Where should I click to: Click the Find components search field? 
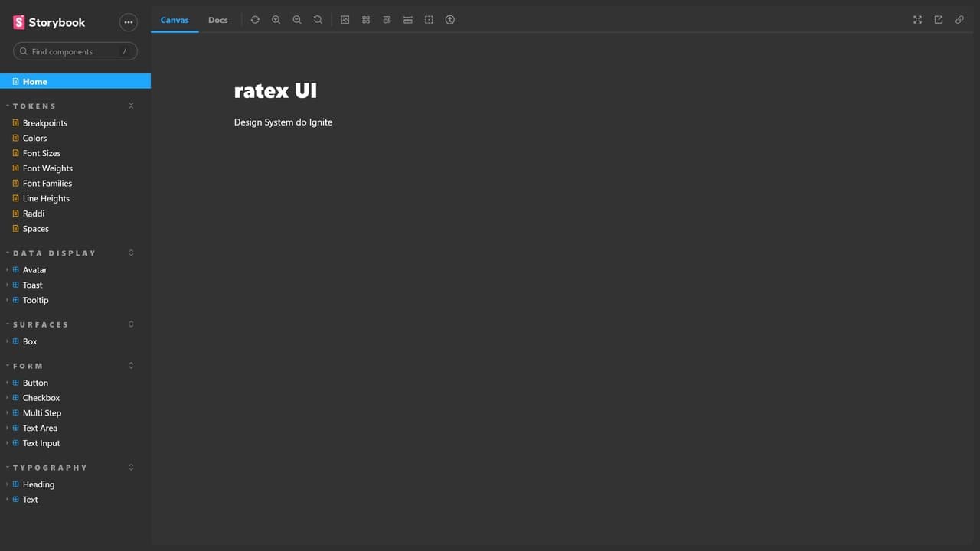click(x=75, y=51)
